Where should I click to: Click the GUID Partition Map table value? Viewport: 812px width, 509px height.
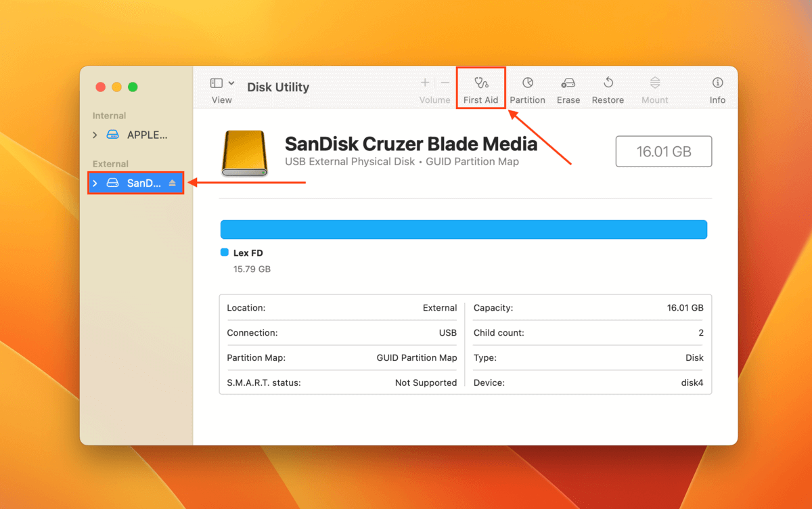(417, 357)
